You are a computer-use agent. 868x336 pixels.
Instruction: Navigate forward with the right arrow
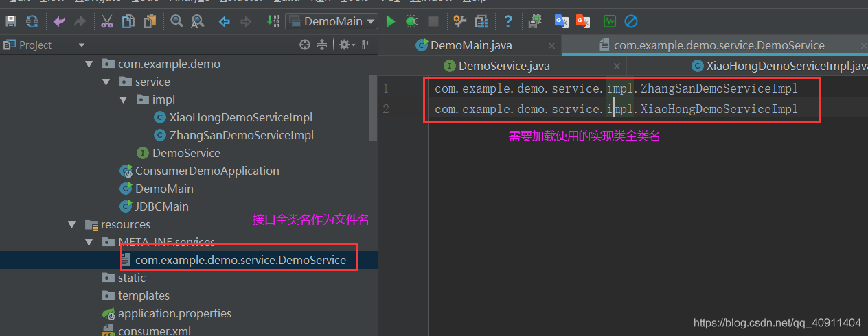click(x=245, y=21)
